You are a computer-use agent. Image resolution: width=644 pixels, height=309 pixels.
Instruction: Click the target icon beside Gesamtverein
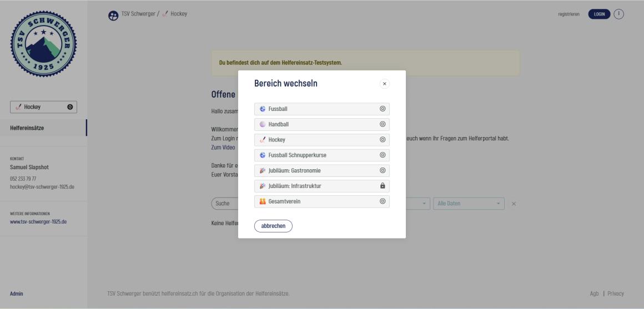383,201
